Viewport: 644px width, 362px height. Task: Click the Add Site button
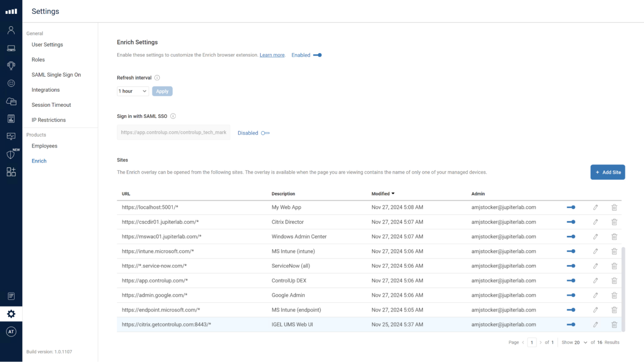point(608,172)
